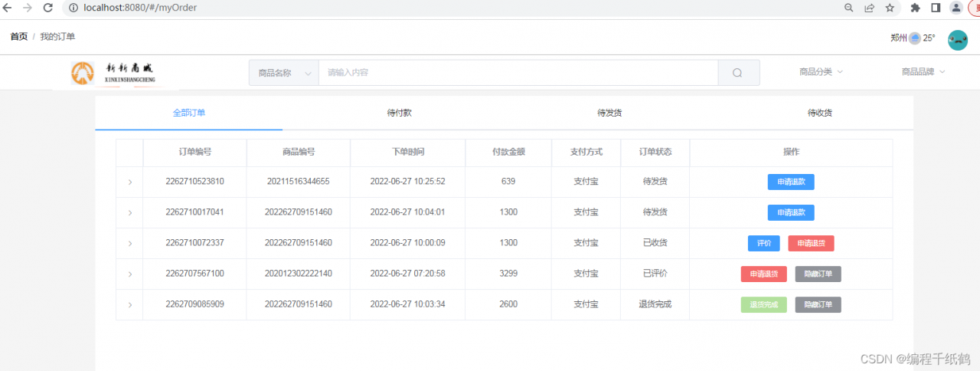Click product number 202012302222140
Screen dimensions: 980x371
[x=299, y=274]
